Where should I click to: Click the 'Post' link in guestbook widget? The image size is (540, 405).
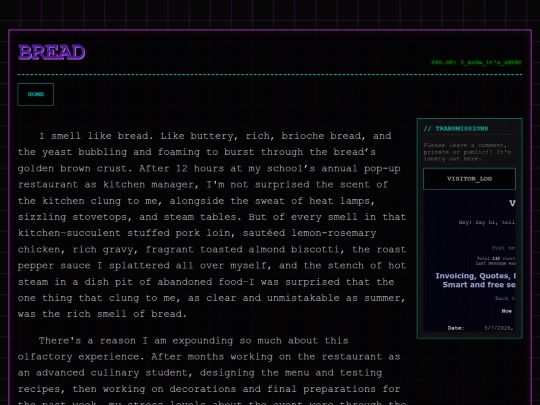coord(503,248)
